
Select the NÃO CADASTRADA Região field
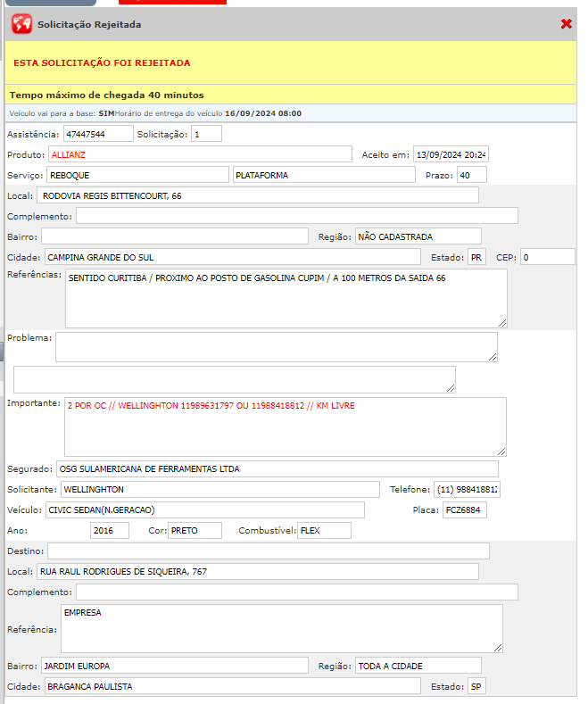tap(418, 236)
